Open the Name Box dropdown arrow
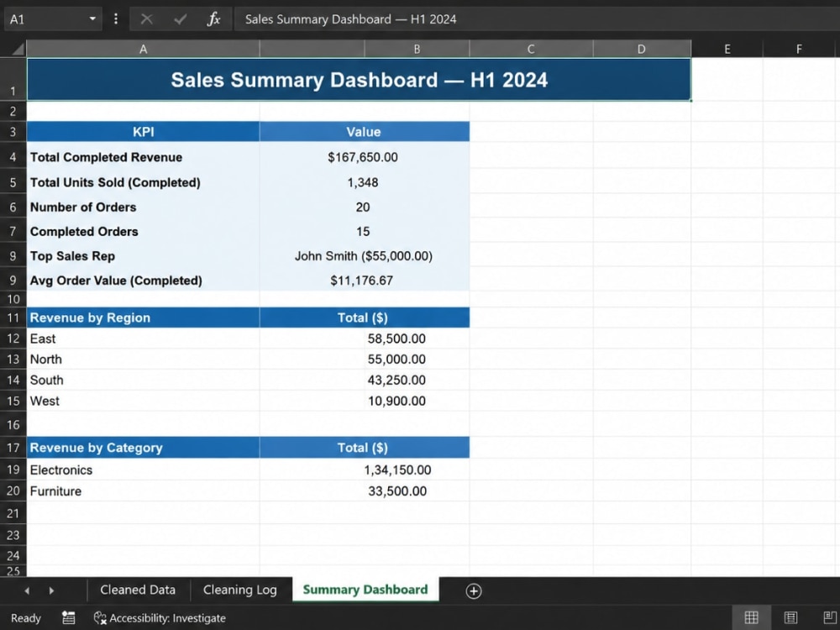The height and width of the screenshot is (630, 840). tap(92, 18)
